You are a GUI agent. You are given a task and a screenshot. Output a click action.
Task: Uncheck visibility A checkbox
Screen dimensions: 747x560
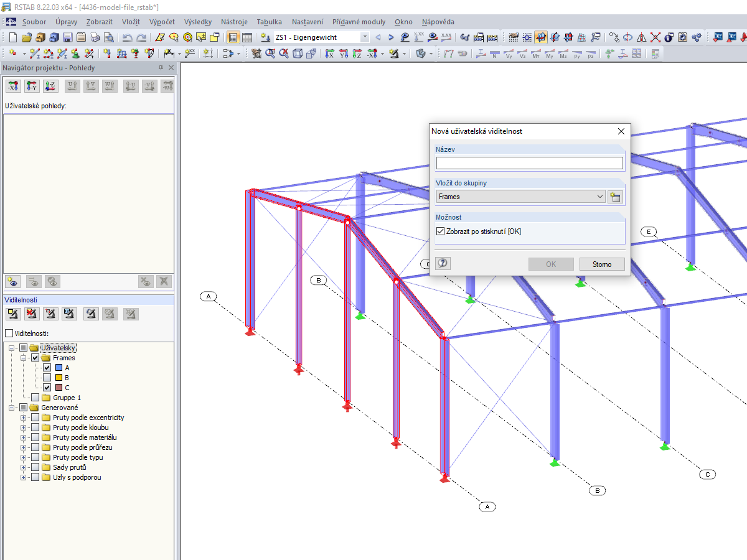(47, 368)
